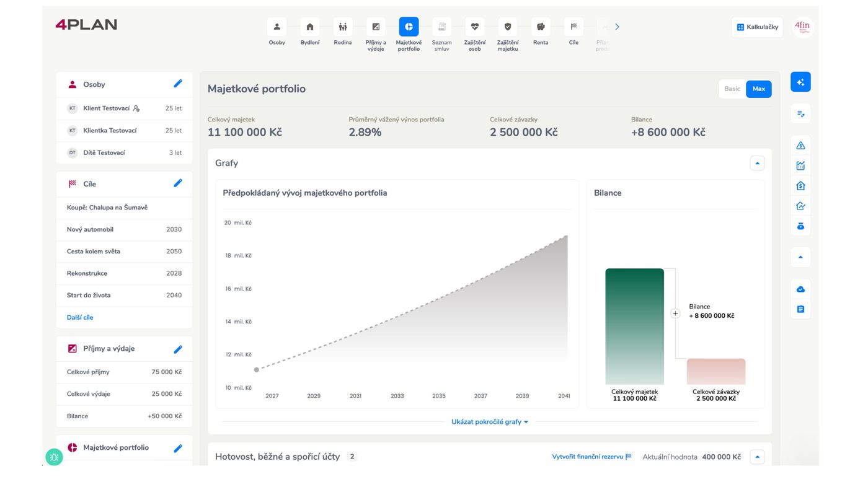Keep Max view selected
Viewport: 868px width, 487px height.
pos(758,89)
